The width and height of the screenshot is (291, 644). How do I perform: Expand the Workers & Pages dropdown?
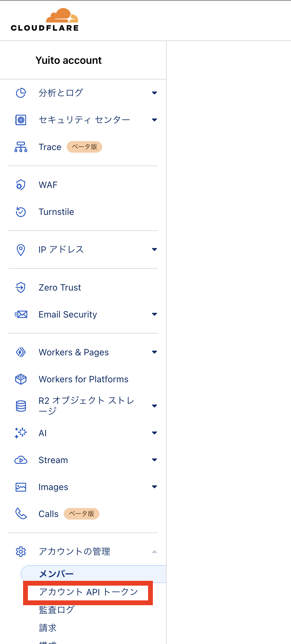click(154, 352)
